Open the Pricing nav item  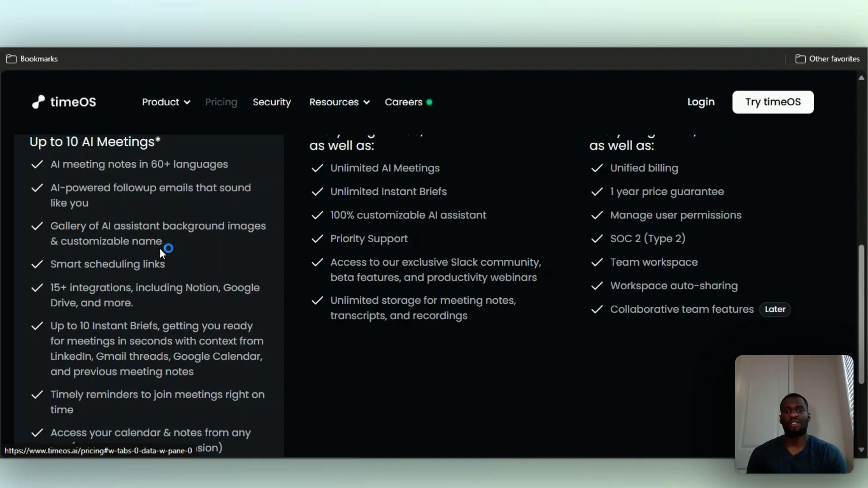(x=221, y=102)
